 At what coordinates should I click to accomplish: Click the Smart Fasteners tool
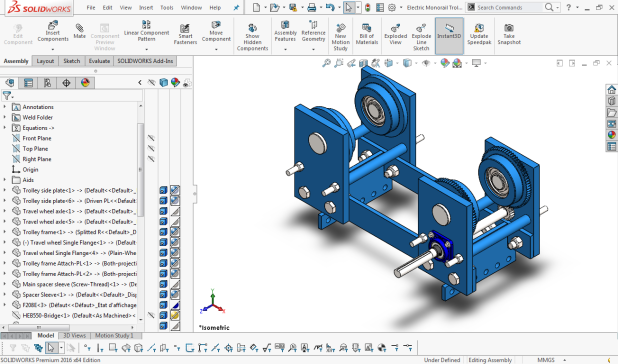tap(185, 34)
